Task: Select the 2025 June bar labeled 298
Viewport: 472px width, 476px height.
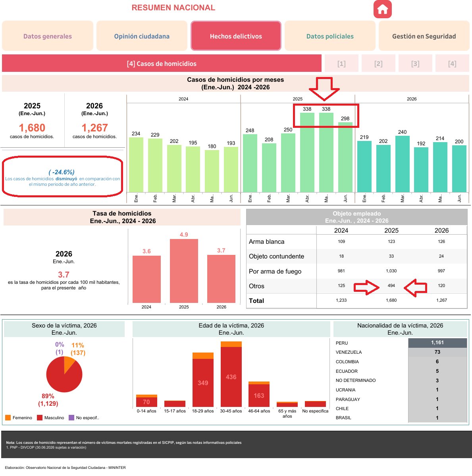Action: tap(345, 157)
